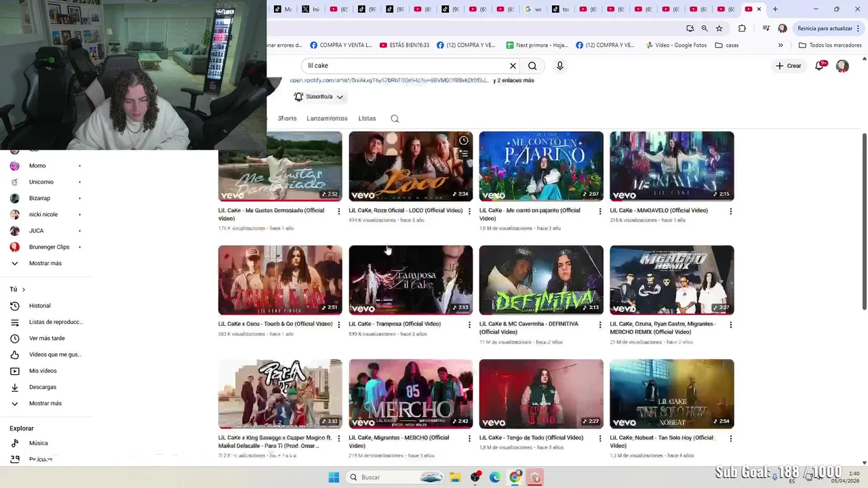Open Chrome zoom magnifier in address bar
868x488 pixels.
coord(705,28)
